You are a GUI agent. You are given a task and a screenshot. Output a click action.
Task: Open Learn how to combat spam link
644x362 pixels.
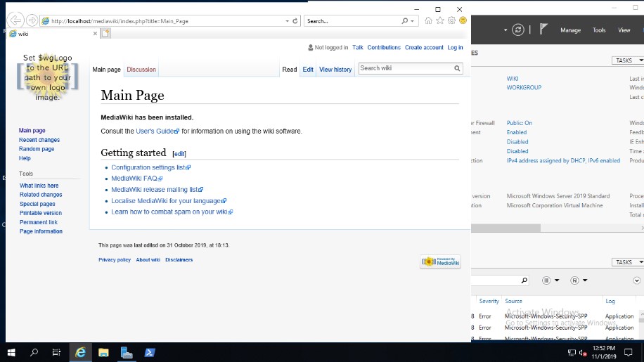click(x=172, y=212)
